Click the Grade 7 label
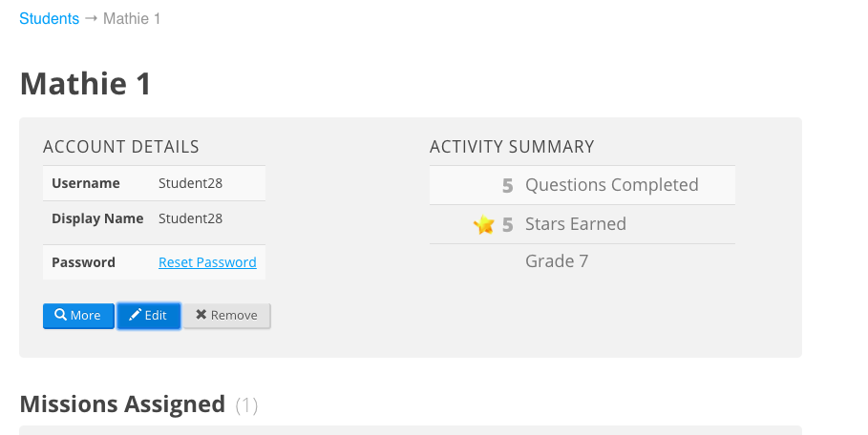Viewport: 868px width, 435px height. pyautogui.click(x=557, y=260)
